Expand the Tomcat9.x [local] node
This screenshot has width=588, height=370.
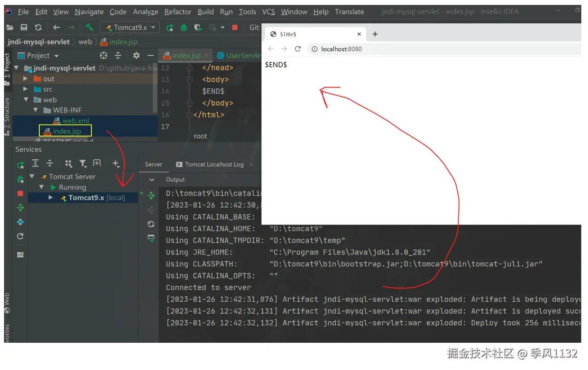tap(50, 197)
